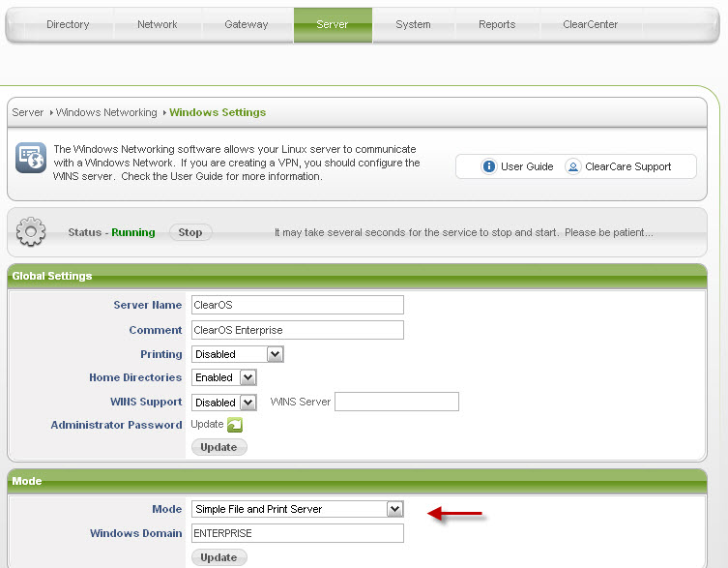Click the Home Directories field label
The height and width of the screenshot is (568, 728).
(135, 377)
